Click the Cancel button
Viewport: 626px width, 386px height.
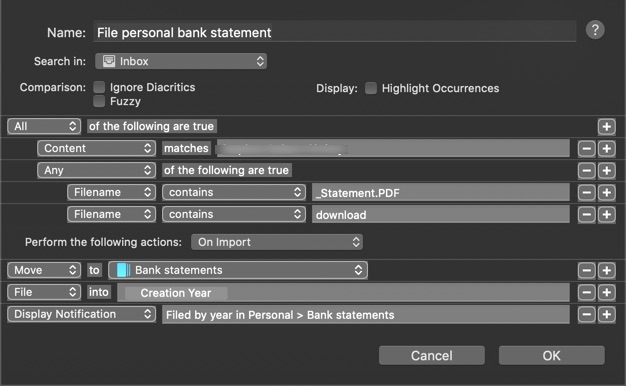(x=432, y=355)
